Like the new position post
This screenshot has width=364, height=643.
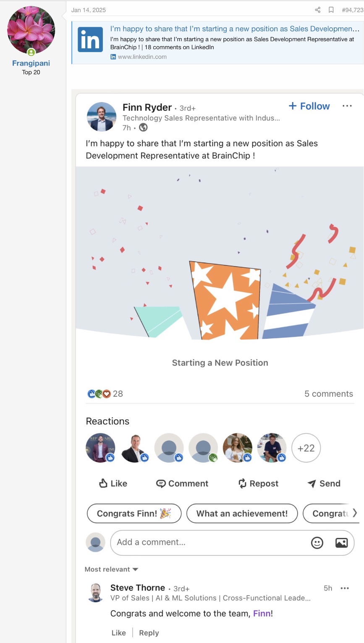tap(113, 484)
